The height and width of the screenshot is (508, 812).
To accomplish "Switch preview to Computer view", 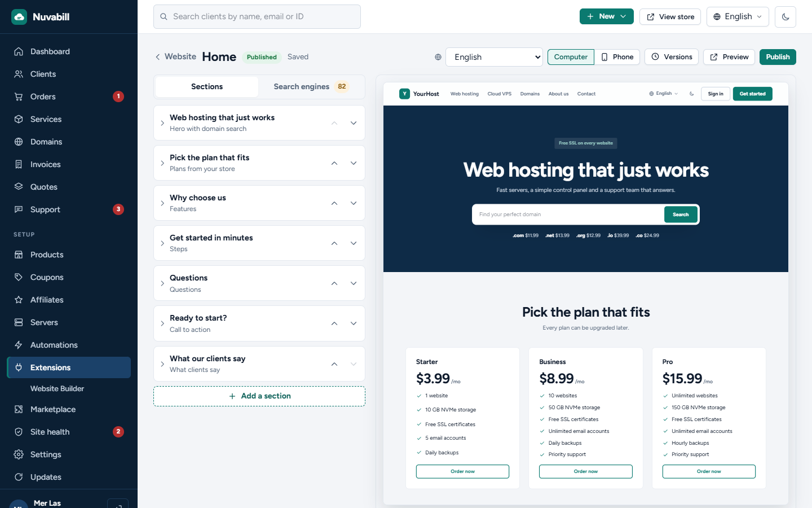I will (571, 57).
